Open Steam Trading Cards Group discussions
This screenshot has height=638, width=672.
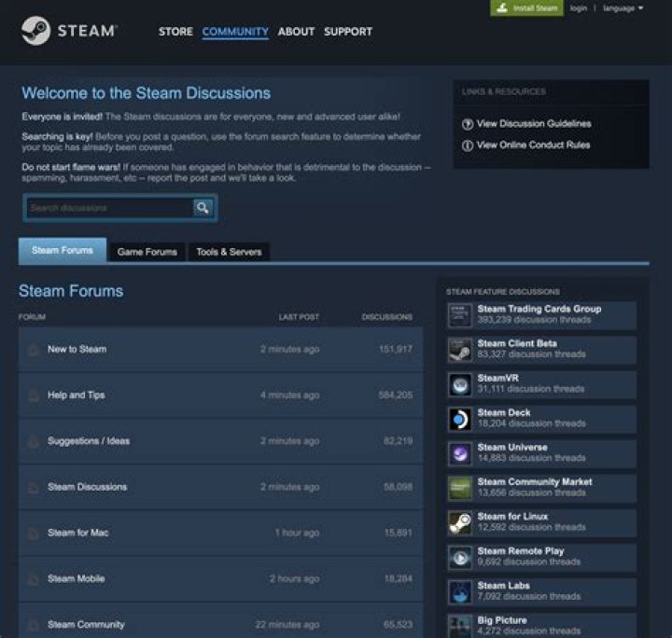point(539,309)
